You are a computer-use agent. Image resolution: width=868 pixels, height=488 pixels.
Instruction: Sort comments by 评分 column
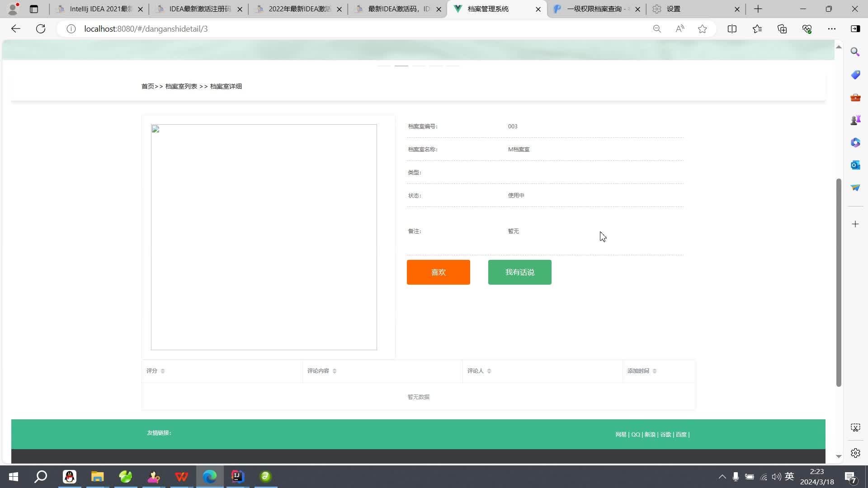[x=162, y=371]
